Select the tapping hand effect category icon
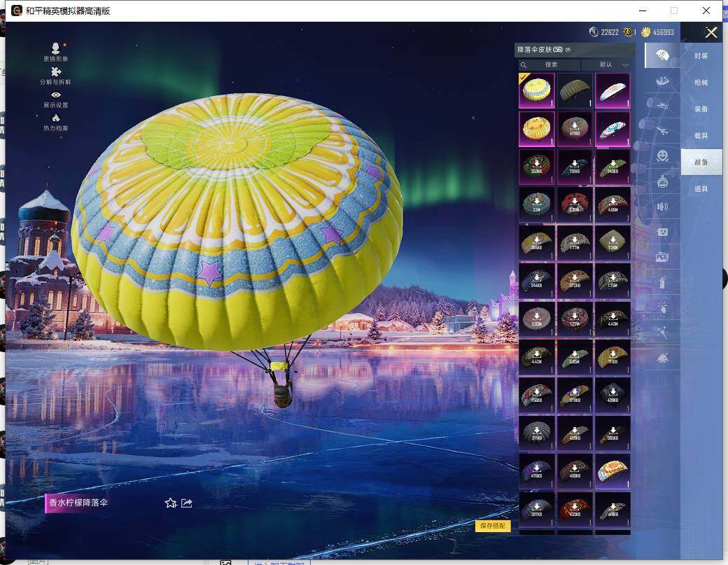 pos(662,307)
